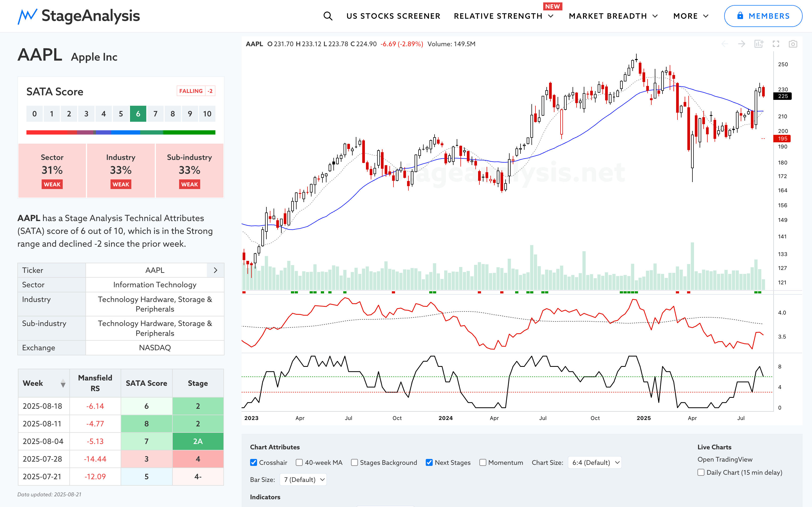
Task: Click the SATA Score column header
Action: click(x=147, y=383)
